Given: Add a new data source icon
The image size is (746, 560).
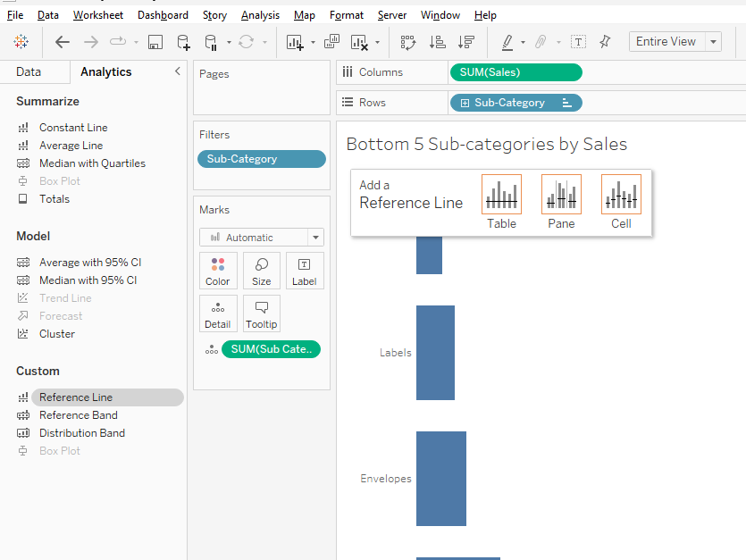Looking at the screenshot, I should pos(183,42).
